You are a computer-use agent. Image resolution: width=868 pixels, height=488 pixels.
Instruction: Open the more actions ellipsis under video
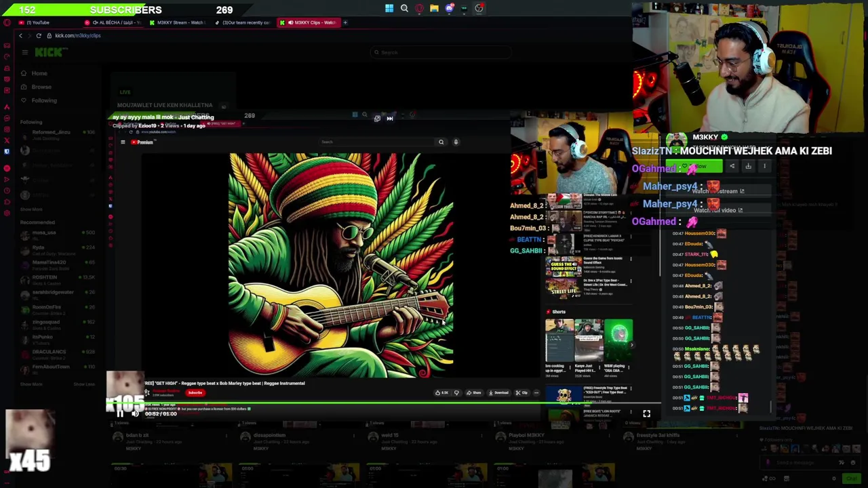536,392
